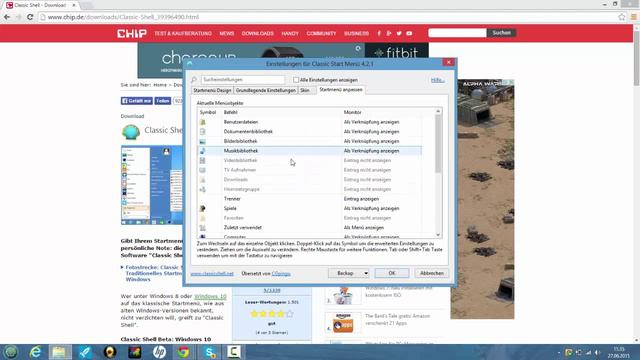Open CHIP Twitter icon in header
The image size is (640, 360).
tap(399, 33)
